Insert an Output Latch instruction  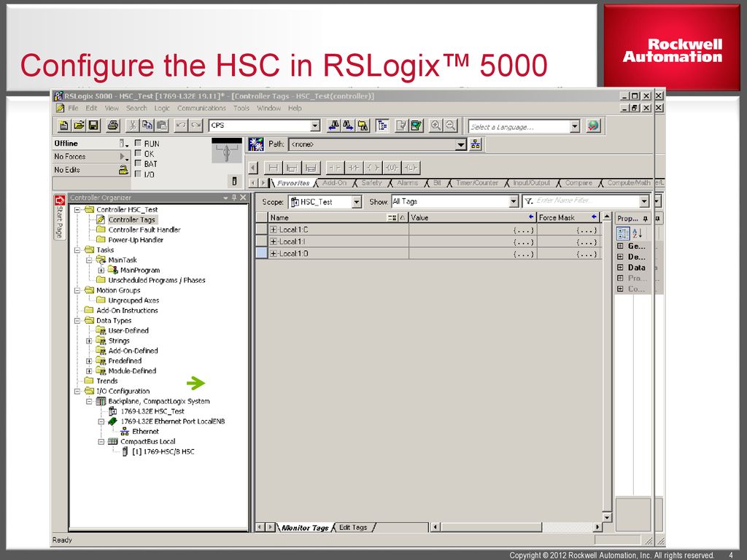[411, 168]
